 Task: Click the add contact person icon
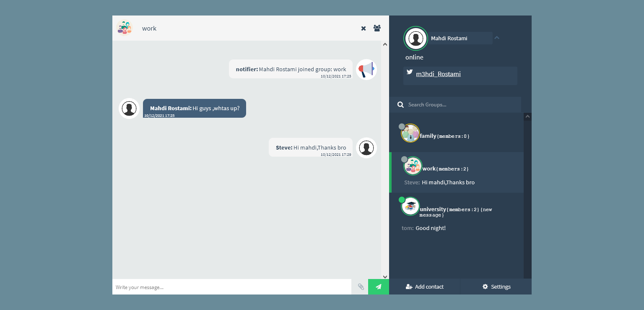pyautogui.click(x=409, y=287)
